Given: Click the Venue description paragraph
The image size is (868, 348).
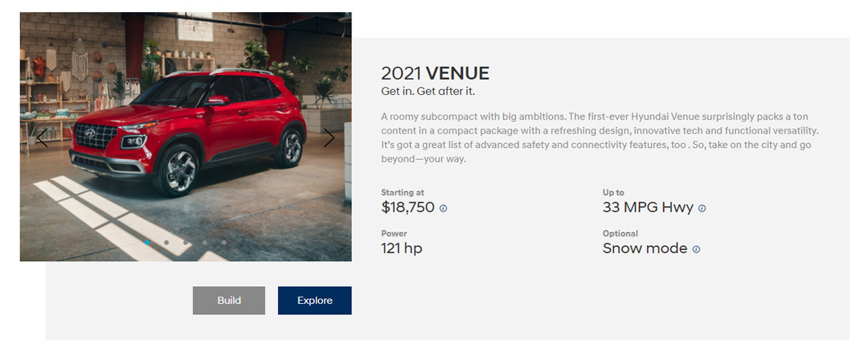Looking at the screenshot, I should [599, 137].
